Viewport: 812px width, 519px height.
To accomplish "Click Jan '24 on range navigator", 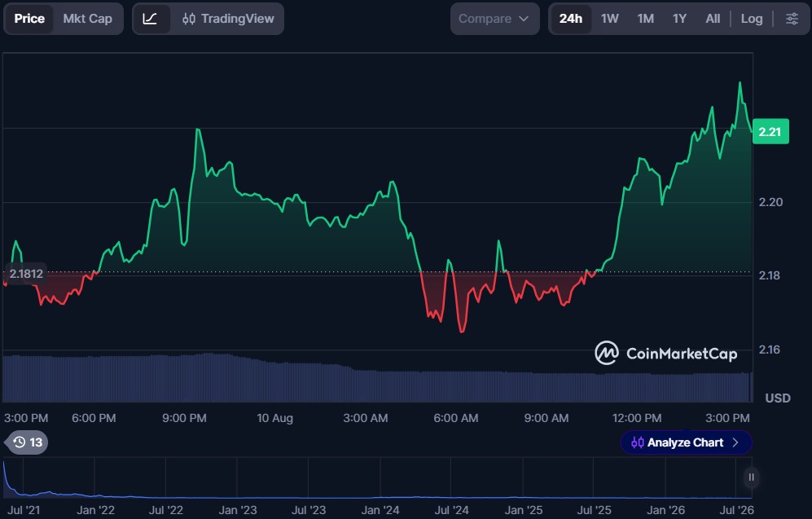I will (380, 510).
